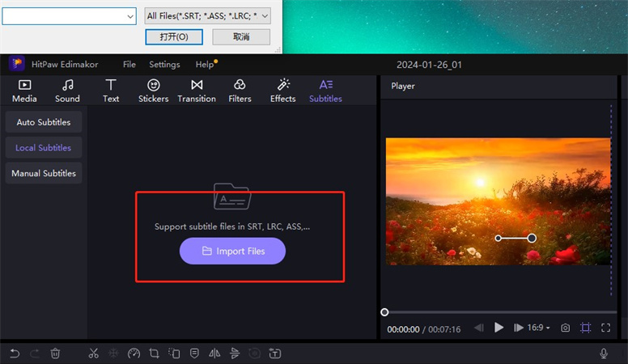Click the player seek bar track
The image size is (628, 364).
(x=501, y=312)
